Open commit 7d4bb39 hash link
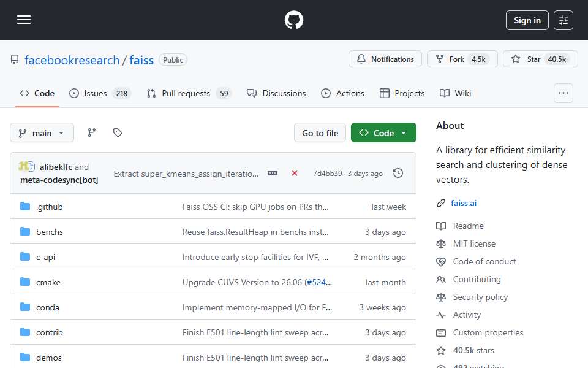The image size is (588, 368). (327, 174)
